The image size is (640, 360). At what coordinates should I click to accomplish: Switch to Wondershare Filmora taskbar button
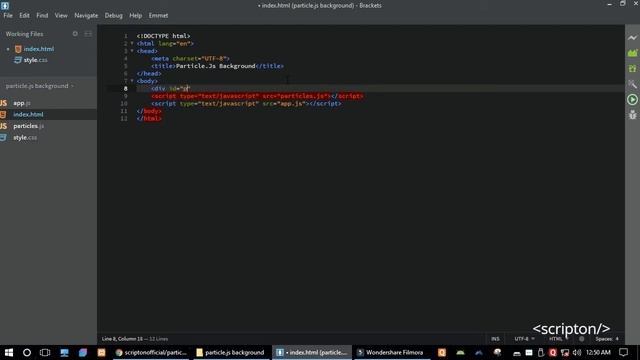coord(391,352)
